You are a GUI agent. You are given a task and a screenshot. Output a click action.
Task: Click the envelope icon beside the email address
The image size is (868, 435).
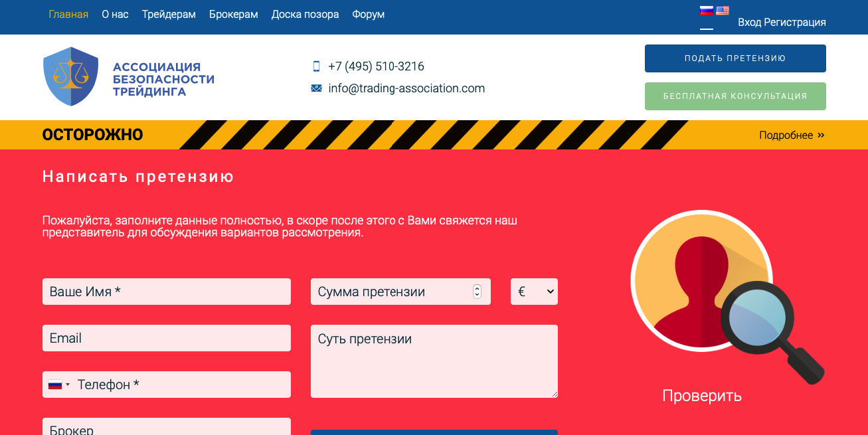315,88
